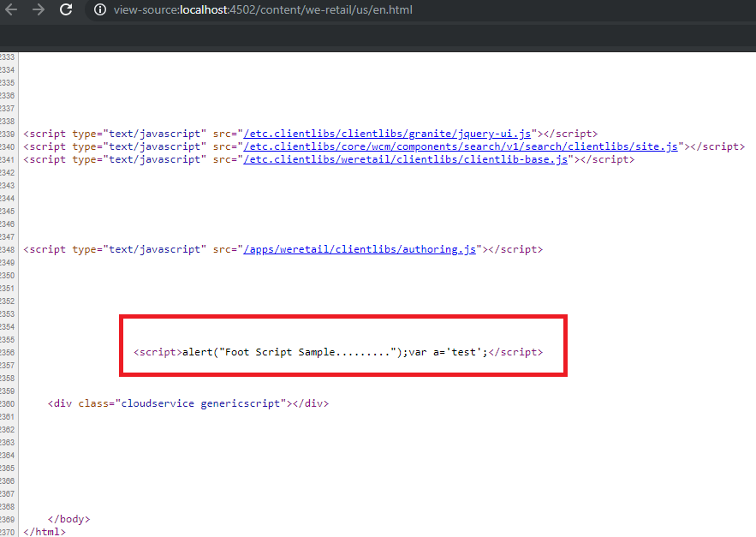Select the view-source URL in the address bar
The image size is (756, 537).
[257, 11]
